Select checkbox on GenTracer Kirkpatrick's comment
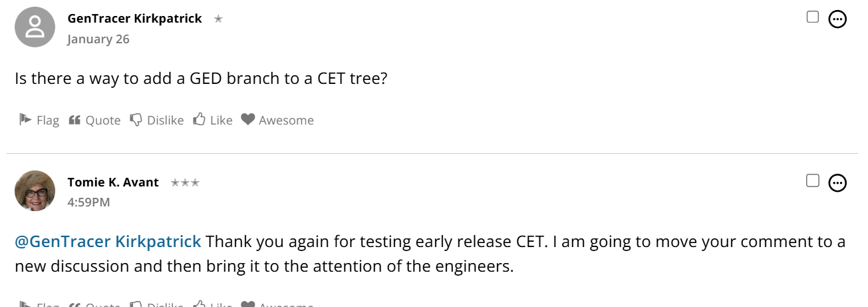Image resolution: width=868 pixels, height=307 pixels. [812, 17]
